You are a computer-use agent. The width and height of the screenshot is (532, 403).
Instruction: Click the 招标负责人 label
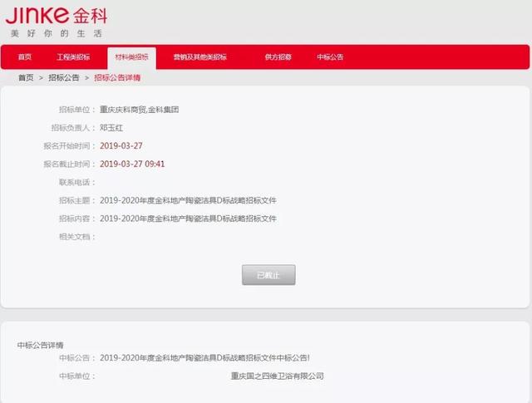pos(73,128)
